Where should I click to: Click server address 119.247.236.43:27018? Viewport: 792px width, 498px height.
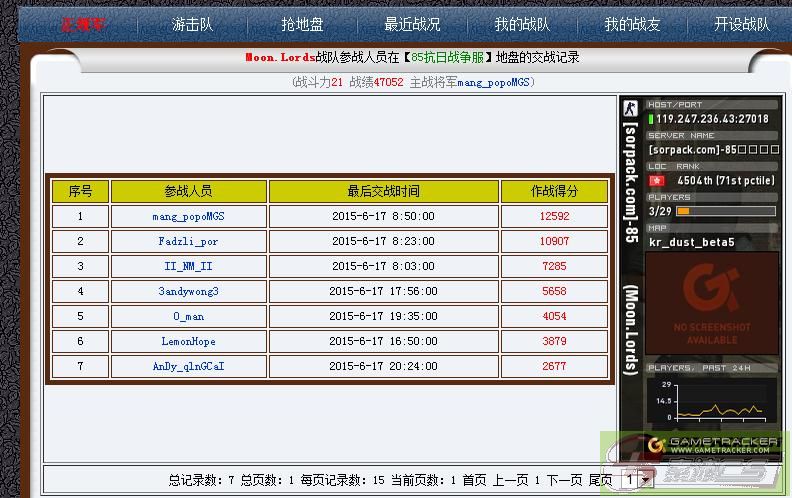tap(713, 119)
